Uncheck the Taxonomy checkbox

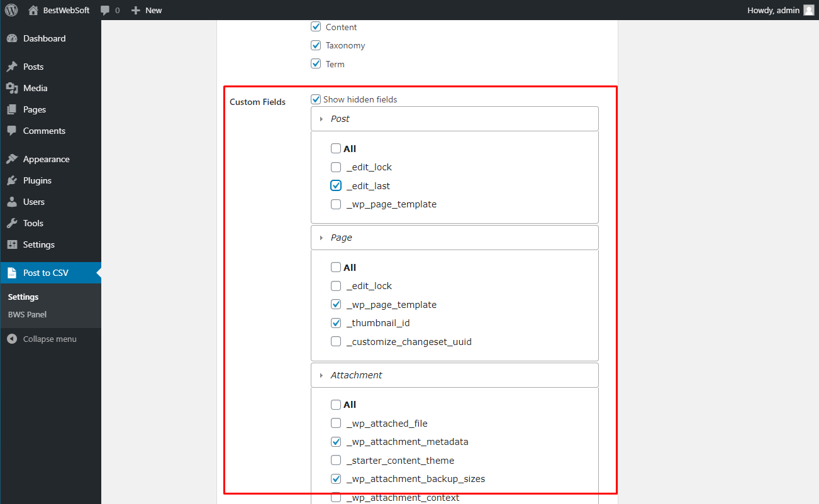[x=316, y=45]
